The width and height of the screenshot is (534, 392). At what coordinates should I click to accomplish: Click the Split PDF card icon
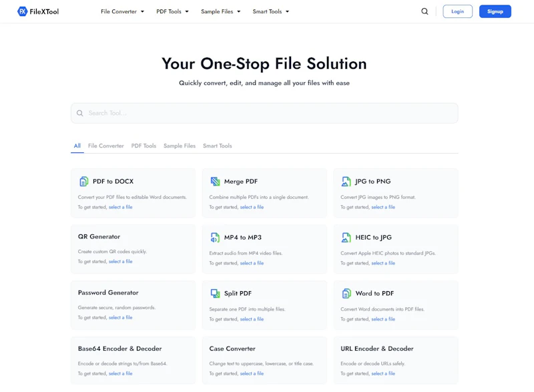point(215,293)
